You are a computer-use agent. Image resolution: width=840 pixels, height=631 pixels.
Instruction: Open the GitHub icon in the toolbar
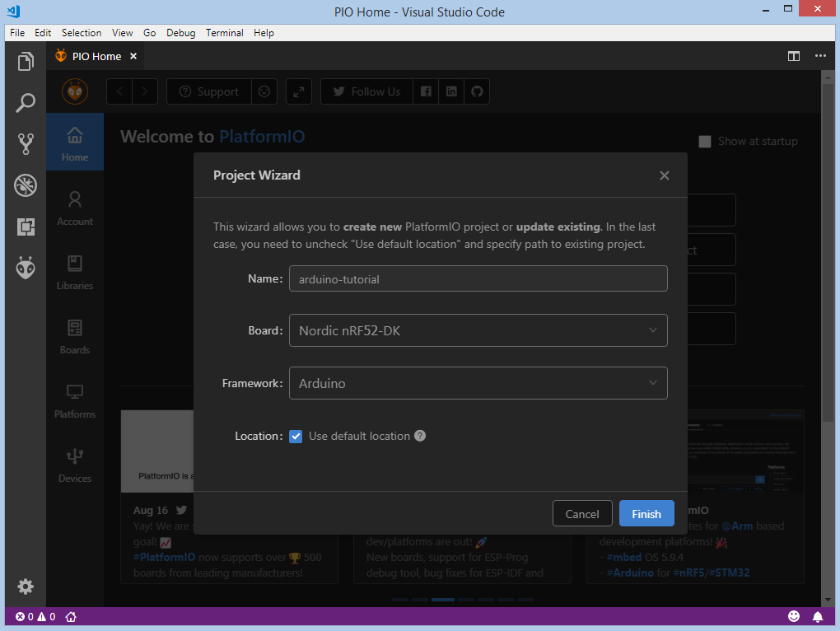pyautogui.click(x=477, y=91)
